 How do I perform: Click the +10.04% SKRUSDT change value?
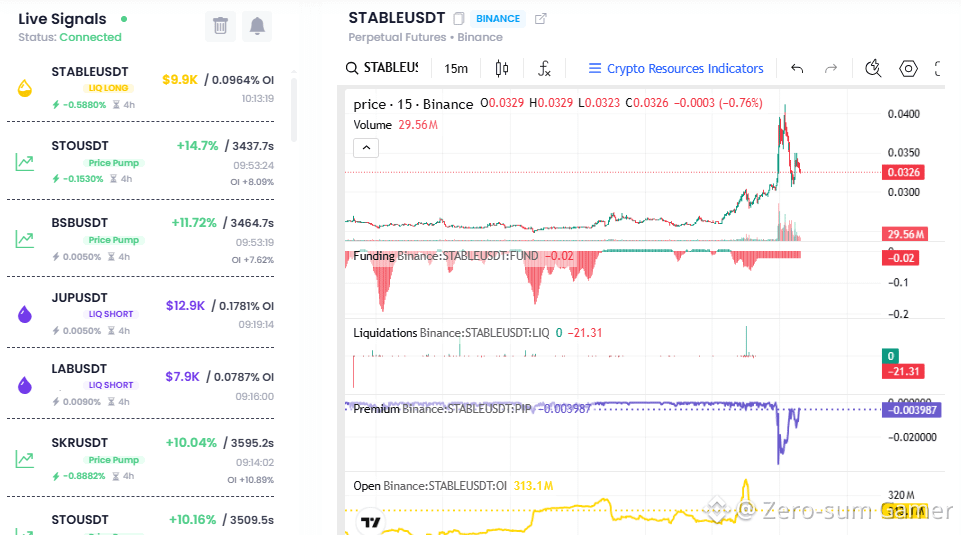click(191, 442)
